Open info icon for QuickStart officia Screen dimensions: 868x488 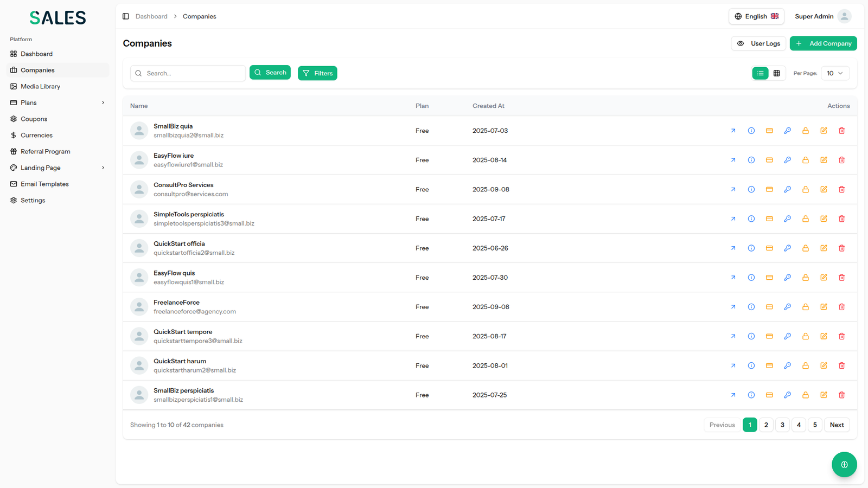[x=751, y=248]
